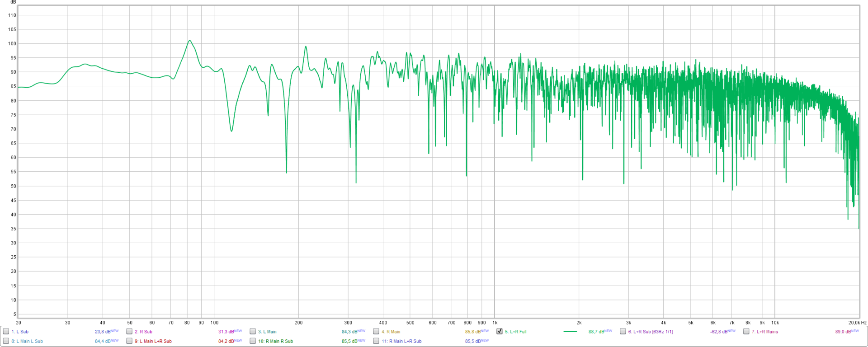
Task: Show the 3: L Main trace
Action: 253,332
